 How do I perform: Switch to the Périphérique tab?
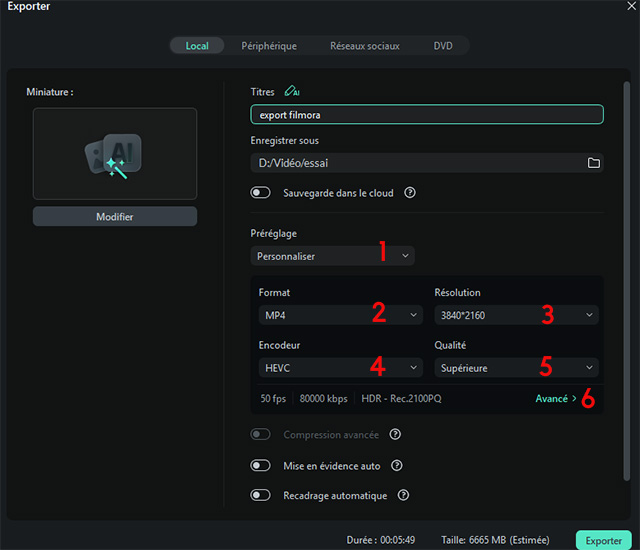[269, 46]
